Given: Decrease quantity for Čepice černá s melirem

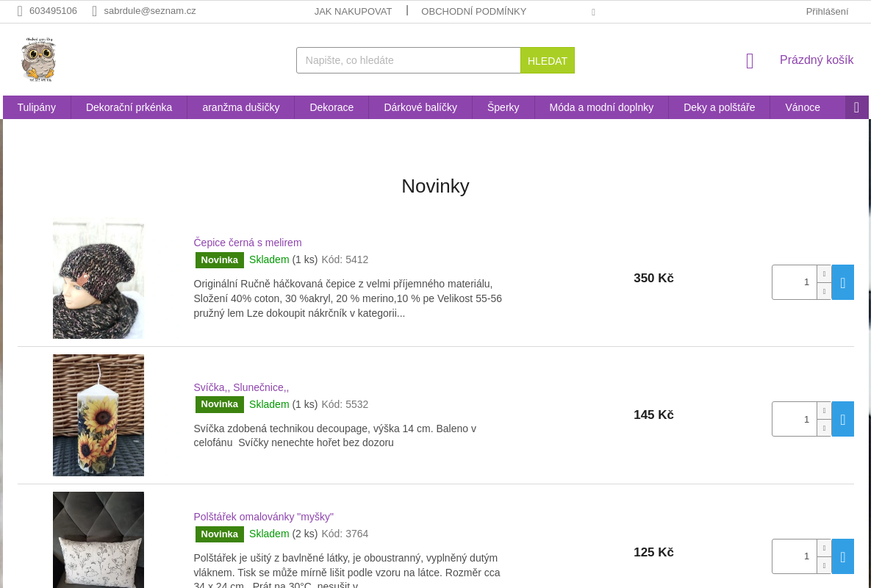Looking at the screenshot, I should click(824, 291).
